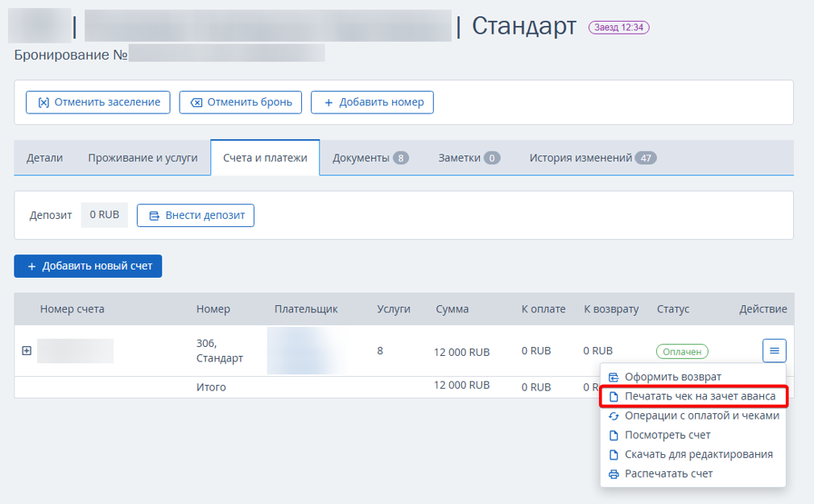Click the refund icon beside Оформить возврат

coord(614,377)
